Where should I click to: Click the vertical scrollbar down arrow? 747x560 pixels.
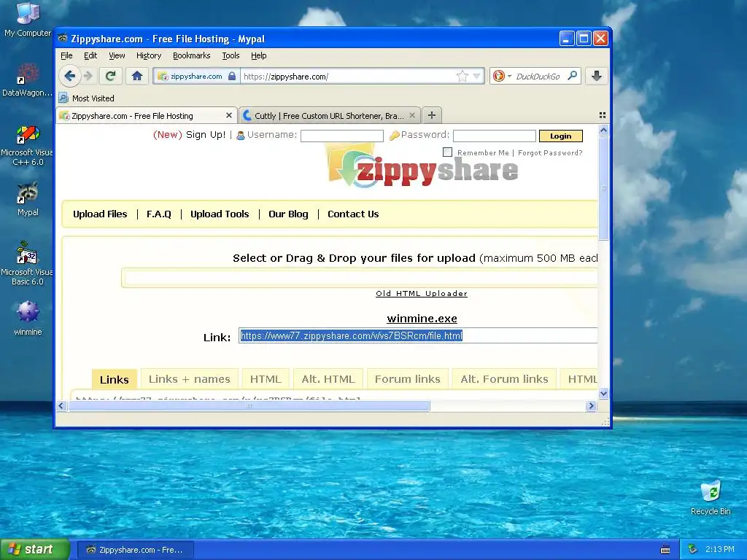pyautogui.click(x=603, y=393)
